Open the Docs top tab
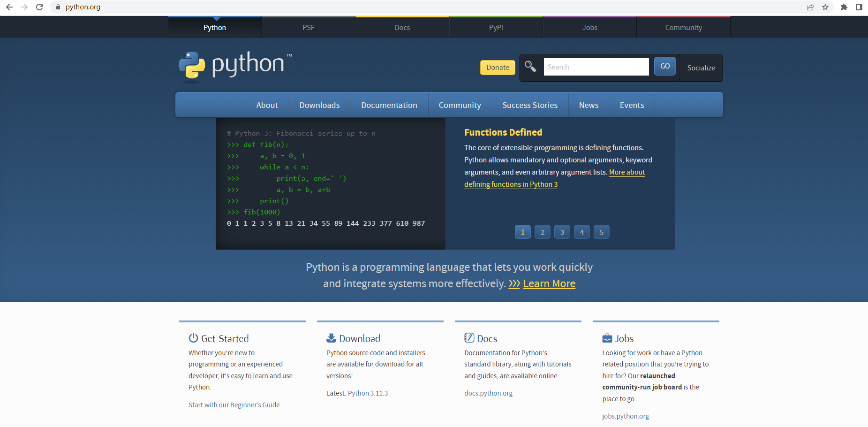 click(402, 28)
